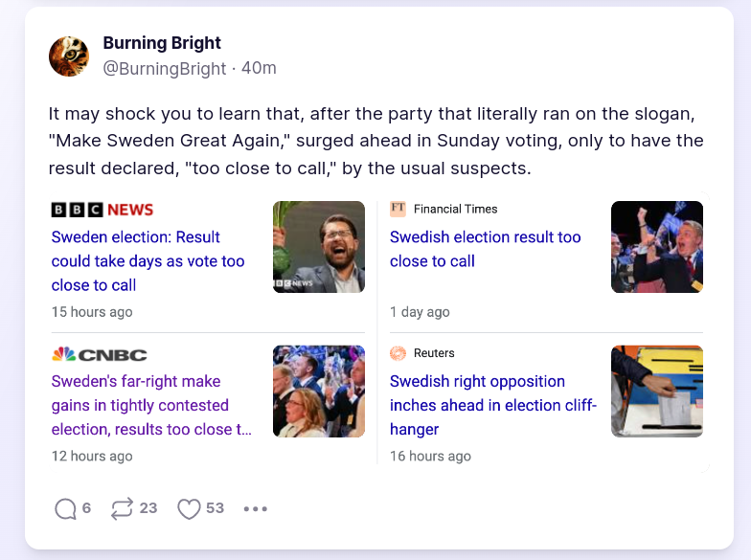The image size is (751, 560).
Task: Click the Reuters ballot box thumbnail
Action: pos(657,392)
